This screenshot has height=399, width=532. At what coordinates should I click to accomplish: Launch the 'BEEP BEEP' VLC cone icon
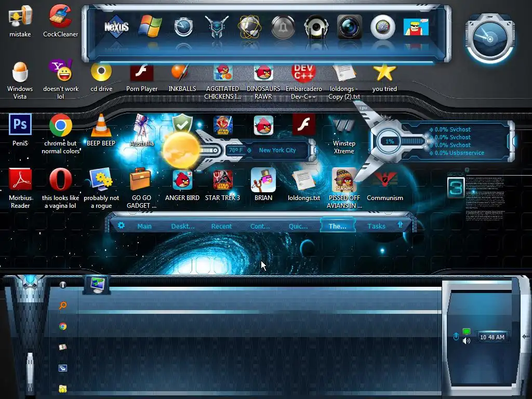coord(101,130)
